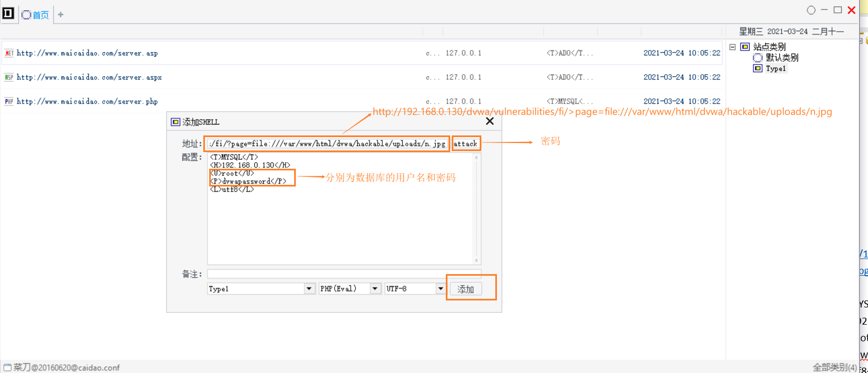Click the 备注 remarks input field
The image size is (868, 373).
tap(344, 274)
